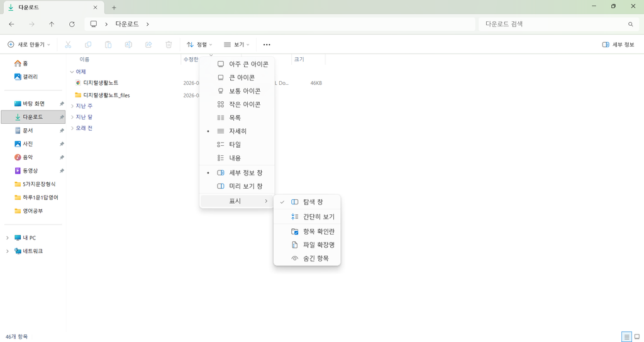Viewport: 644px width, 342px height.
Task: Refresh the current folder
Action: pyautogui.click(x=72, y=25)
